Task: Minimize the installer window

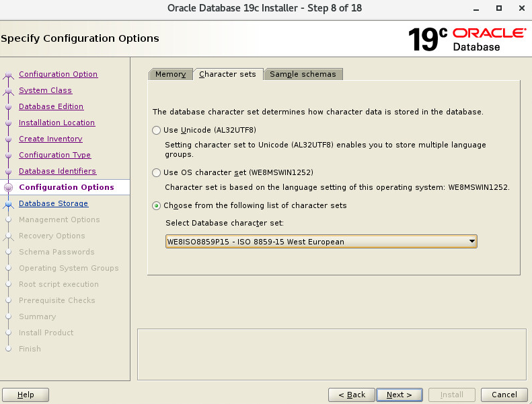Action: click(476, 9)
